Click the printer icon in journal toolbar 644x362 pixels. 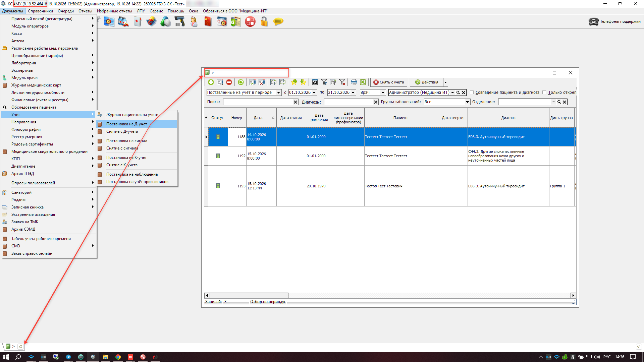(354, 82)
